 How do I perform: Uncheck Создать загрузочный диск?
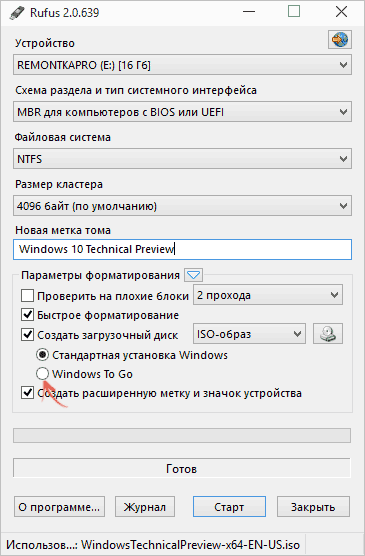coord(27,334)
